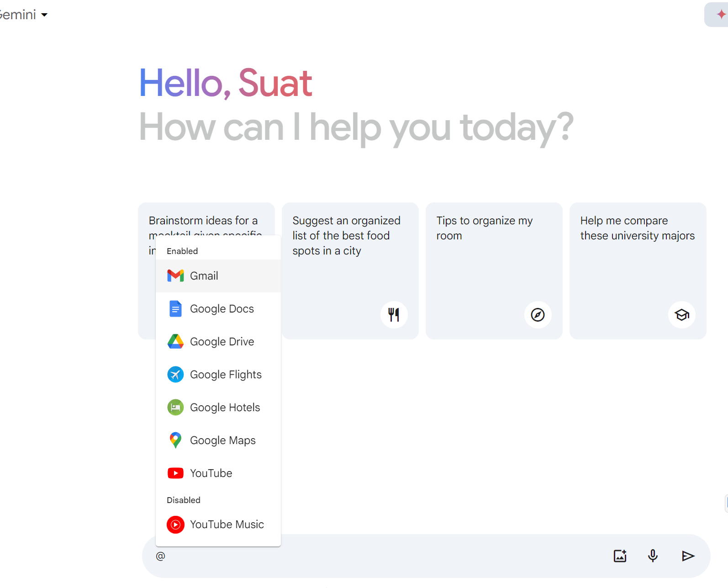728x588 pixels.
Task: Click the upload image icon
Action: click(x=620, y=556)
